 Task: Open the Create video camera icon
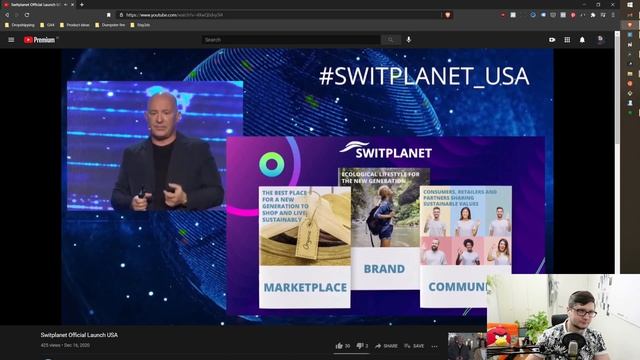552,40
